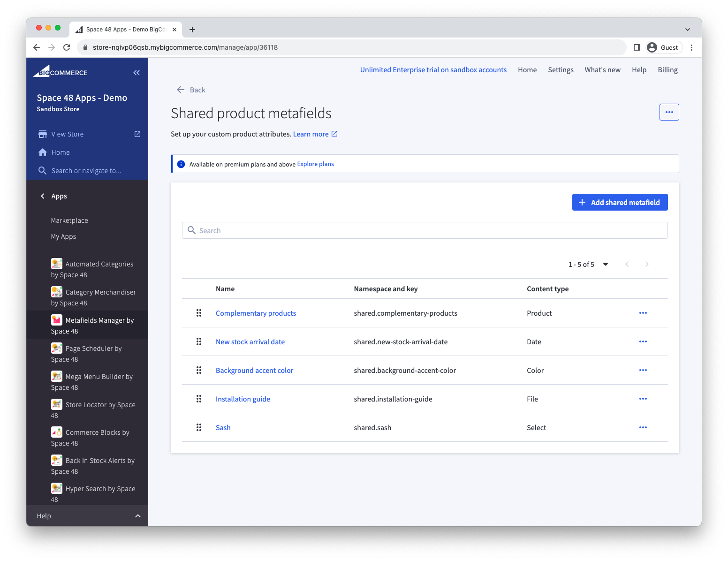This screenshot has width=728, height=561.
Task: Open the Background accent color metafield
Action: [x=254, y=370]
